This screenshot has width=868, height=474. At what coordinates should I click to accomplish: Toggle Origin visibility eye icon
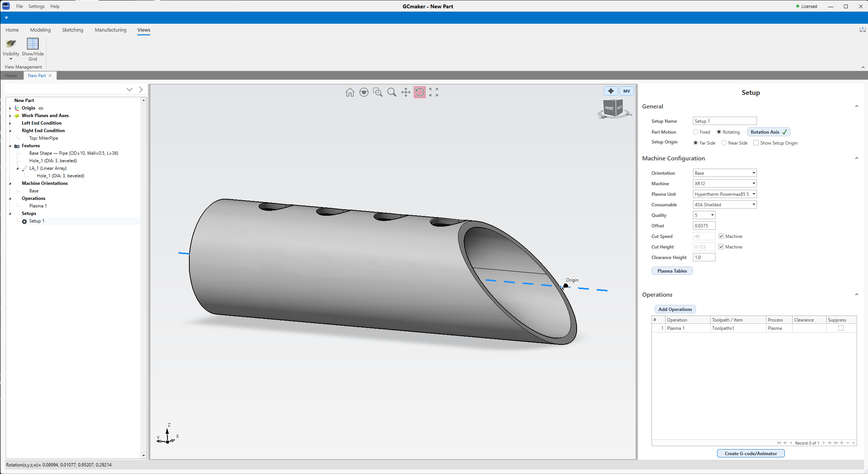41,108
